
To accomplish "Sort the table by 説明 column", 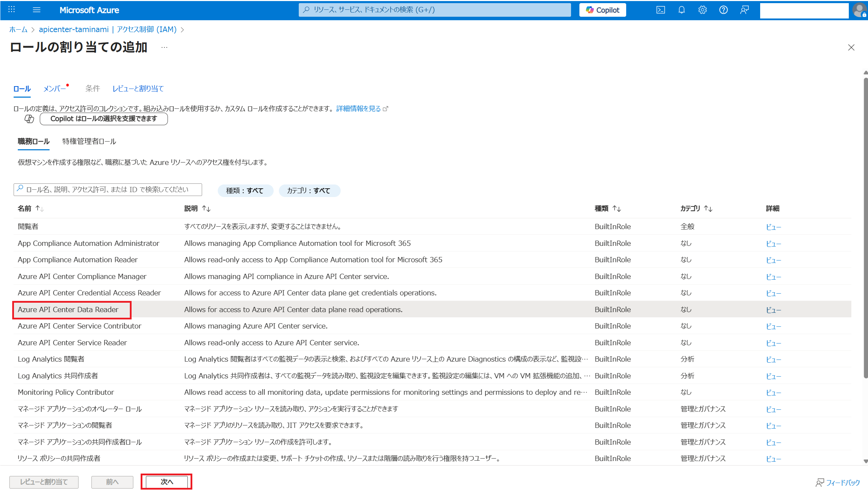I will pos(198,209).
